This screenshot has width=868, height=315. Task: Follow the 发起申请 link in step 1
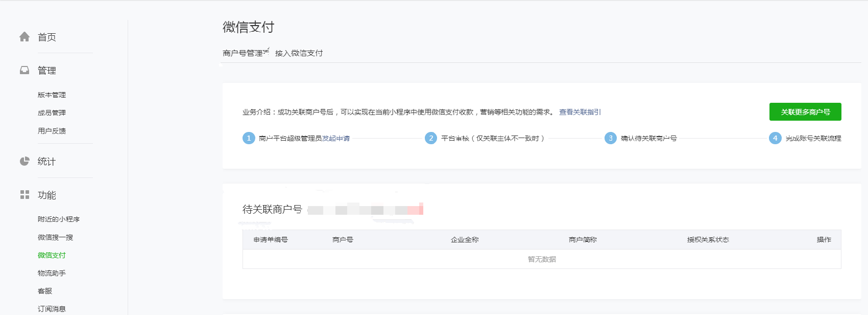click(x=336, y=139)
